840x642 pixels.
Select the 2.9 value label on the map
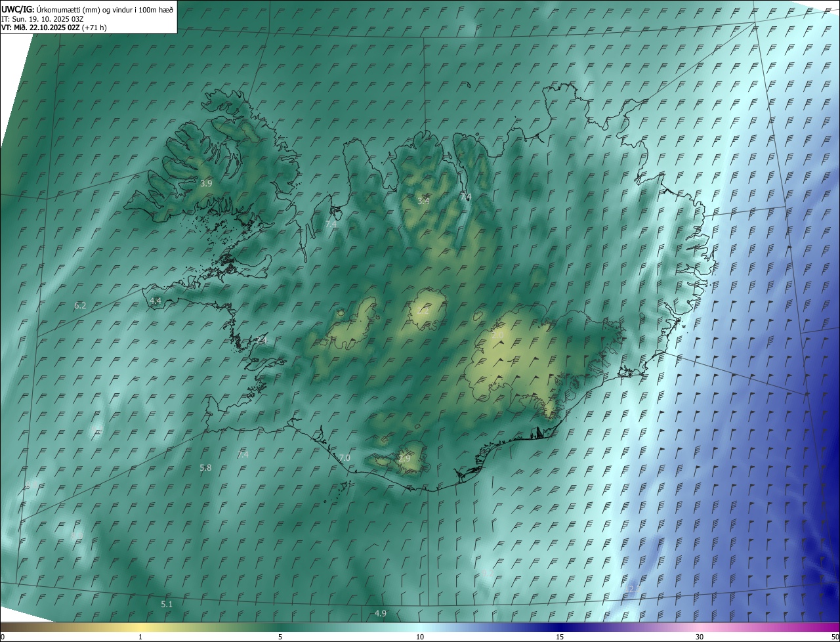404,458
